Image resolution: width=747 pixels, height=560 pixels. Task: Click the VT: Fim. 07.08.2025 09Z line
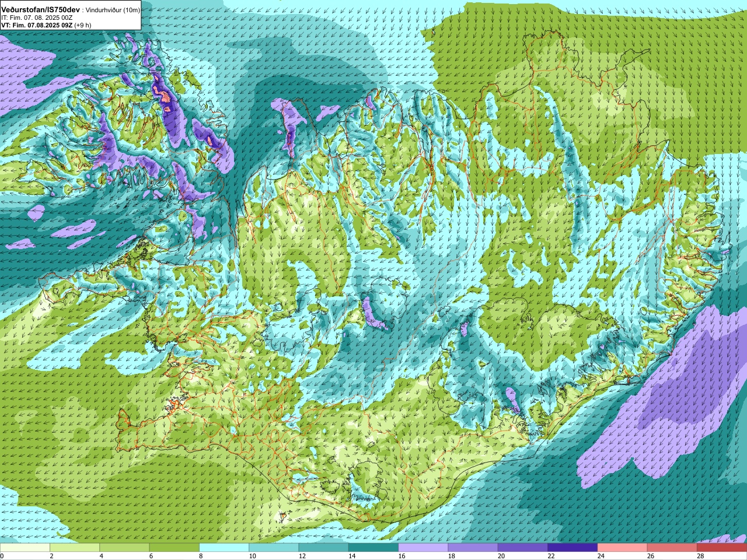coord(37,25)
